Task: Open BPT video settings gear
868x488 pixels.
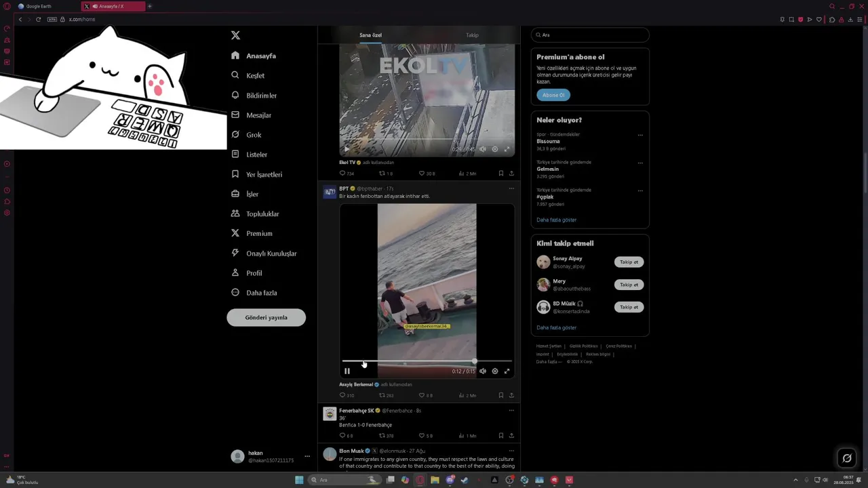Action: 495,371
